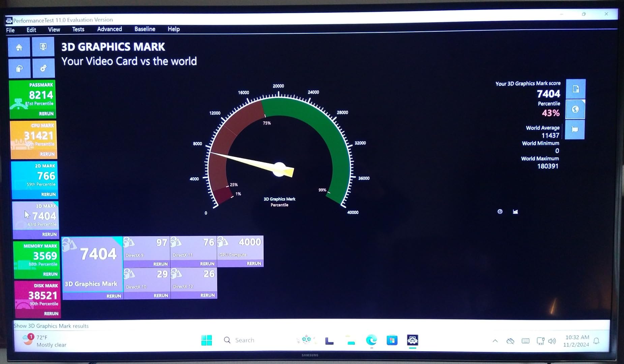The image size is (624, 364).
Task: Go to the Home dashboard icon
Action: tap(19, 48)
